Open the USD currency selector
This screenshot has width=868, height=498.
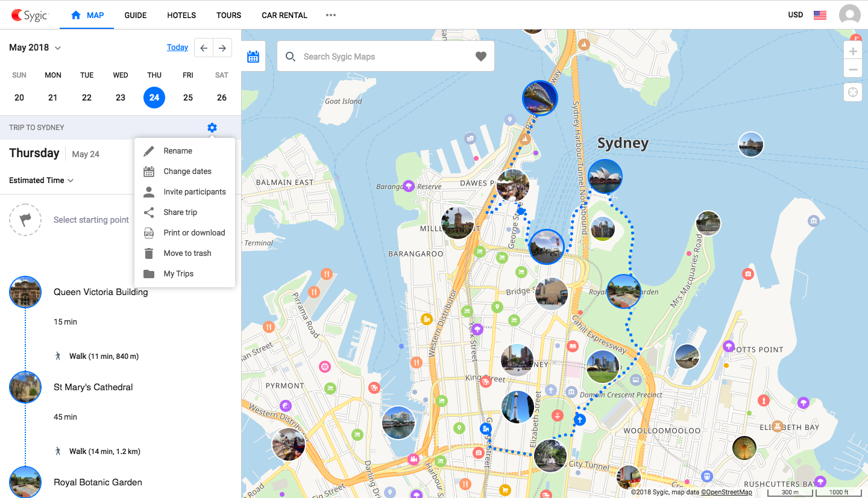pos(796,15)
